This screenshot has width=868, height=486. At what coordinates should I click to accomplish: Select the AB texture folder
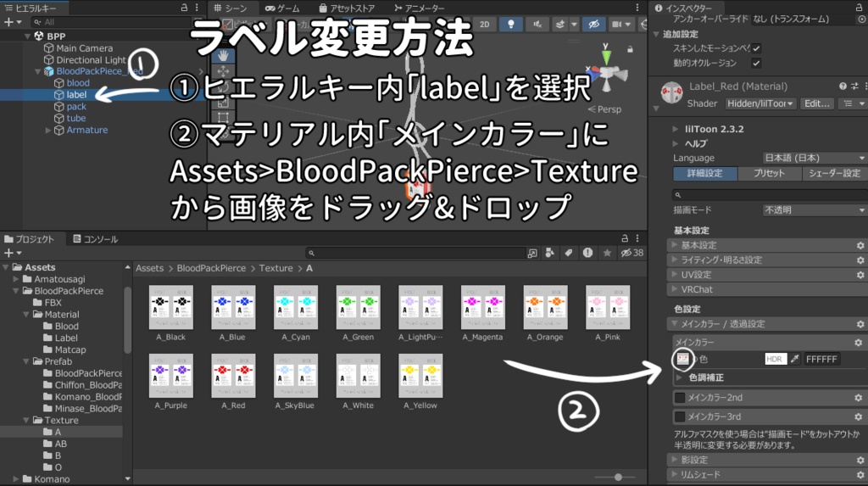(x=61, y=444)
